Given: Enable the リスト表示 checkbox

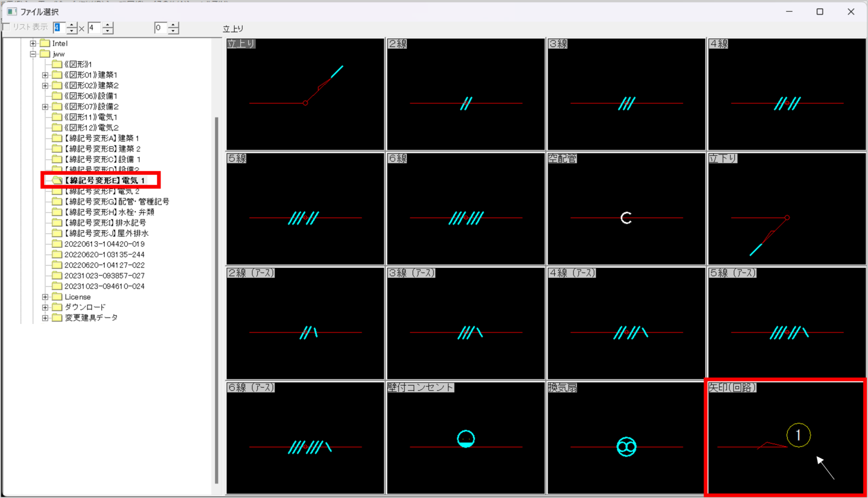Looking at the screenshot, I should tap(7, 27).
